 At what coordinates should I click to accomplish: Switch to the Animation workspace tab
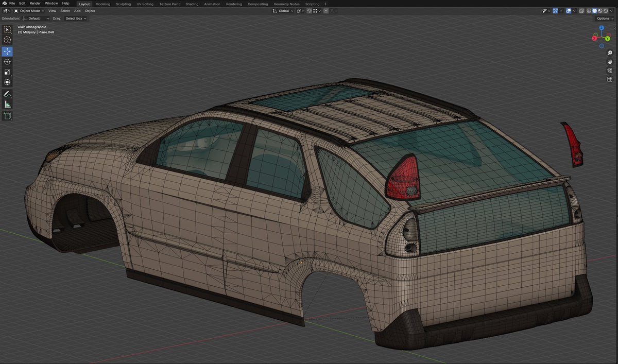point(212,4)
